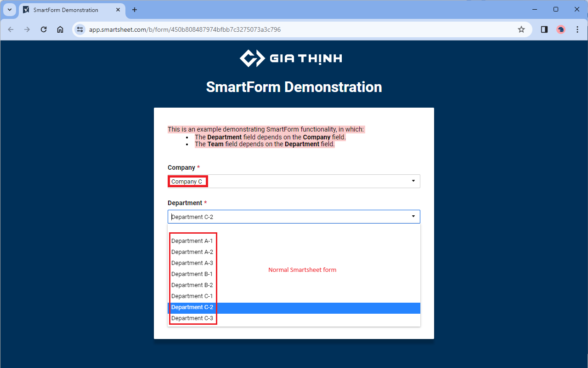
Task: Click the Department field showing Department C-2
Action: (x=294, y=217)
